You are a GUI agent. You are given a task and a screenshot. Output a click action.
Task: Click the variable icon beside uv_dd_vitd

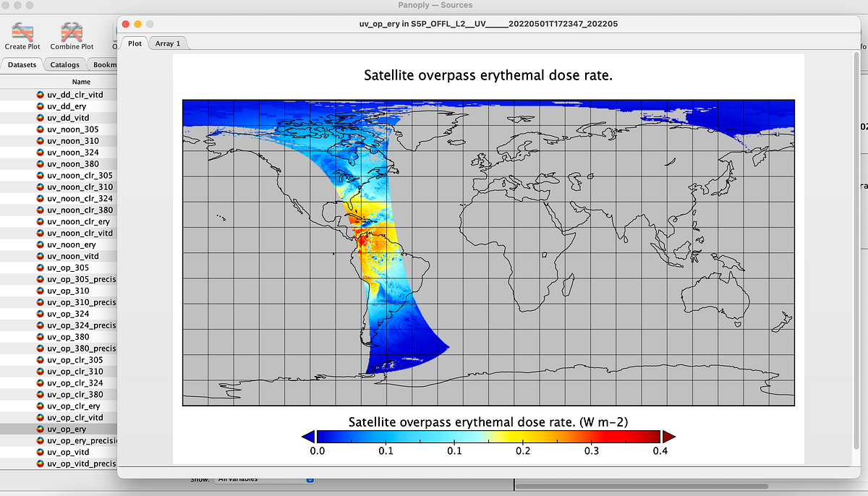coord(39,117)
